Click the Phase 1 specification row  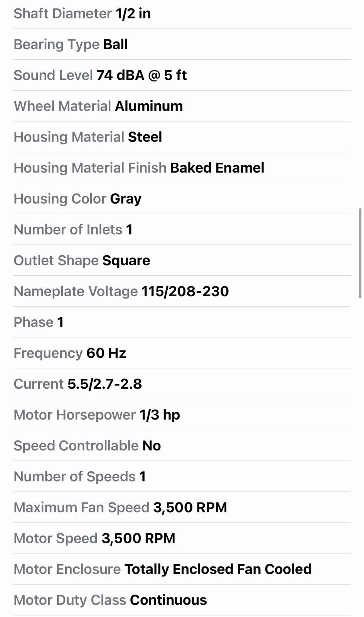pyautogui.click(x=182, y=322)
